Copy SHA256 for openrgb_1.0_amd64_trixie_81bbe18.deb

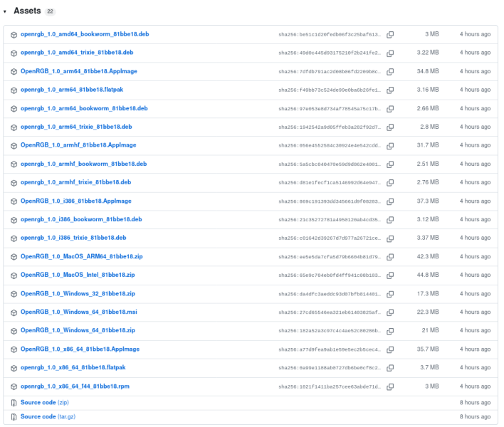[x=390, y=53]
